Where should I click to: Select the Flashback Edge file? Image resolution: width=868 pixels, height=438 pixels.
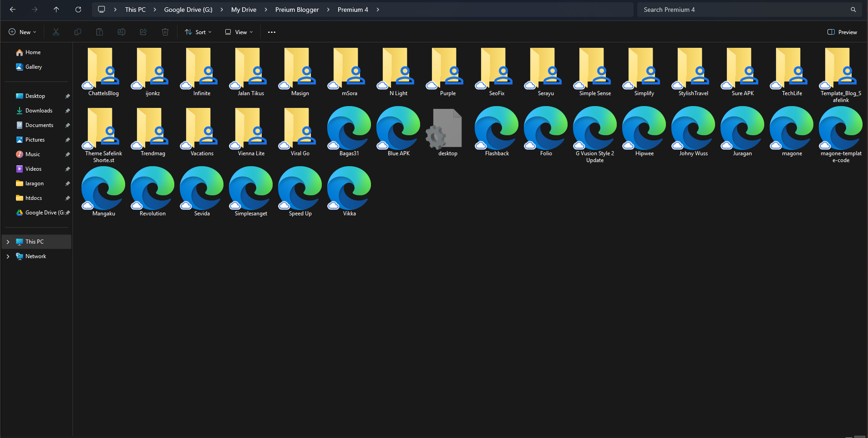(x=497, y=132)
